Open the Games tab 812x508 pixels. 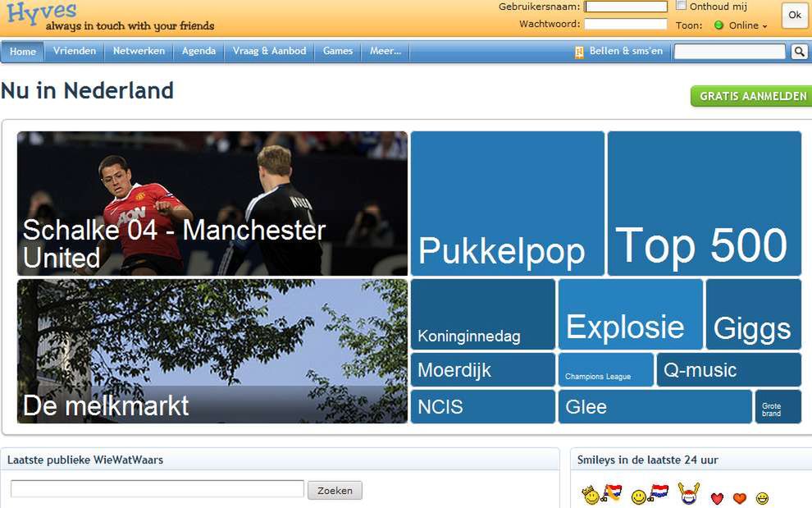(x=338, y=51)
